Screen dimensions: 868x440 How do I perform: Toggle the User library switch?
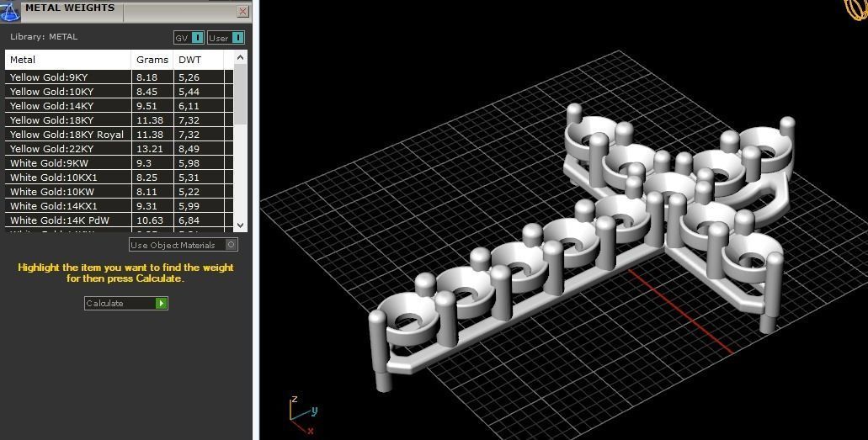[x=226, y=38]
